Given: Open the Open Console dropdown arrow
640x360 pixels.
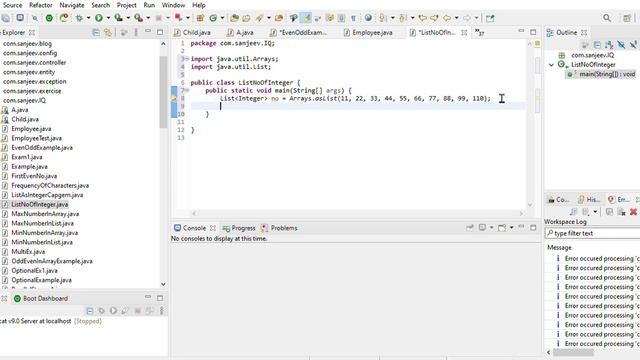Looking at the screenshot, I should pos(511,228).
